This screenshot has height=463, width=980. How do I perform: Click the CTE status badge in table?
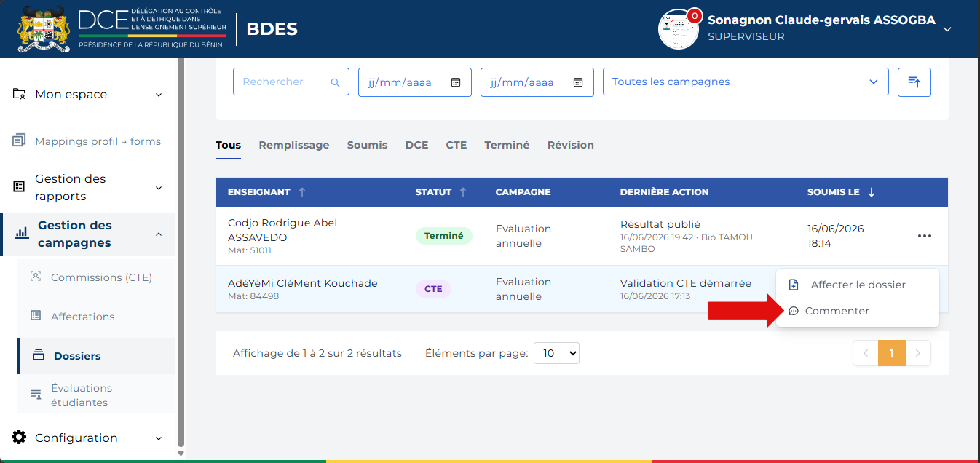click(433, 289)
